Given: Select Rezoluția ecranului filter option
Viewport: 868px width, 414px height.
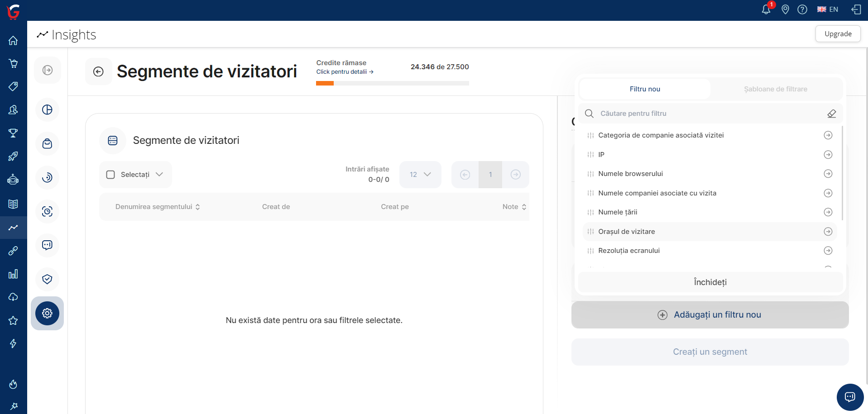Looking at the screenshot, I should click(x=710, y=251).
